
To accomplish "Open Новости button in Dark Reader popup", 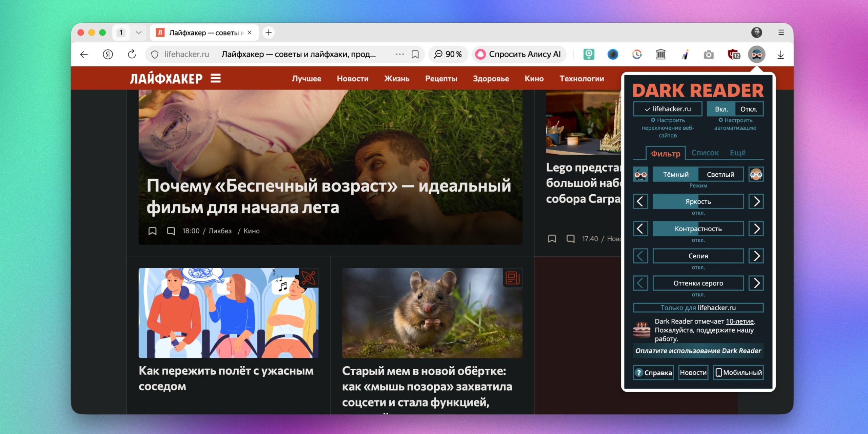I will [x=693, y=373].
